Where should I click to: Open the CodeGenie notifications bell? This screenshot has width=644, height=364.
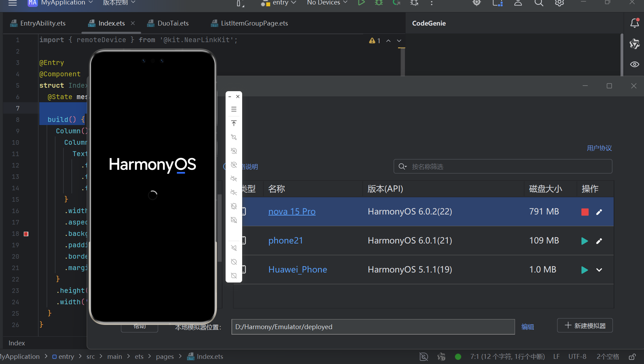coord(635,23)
